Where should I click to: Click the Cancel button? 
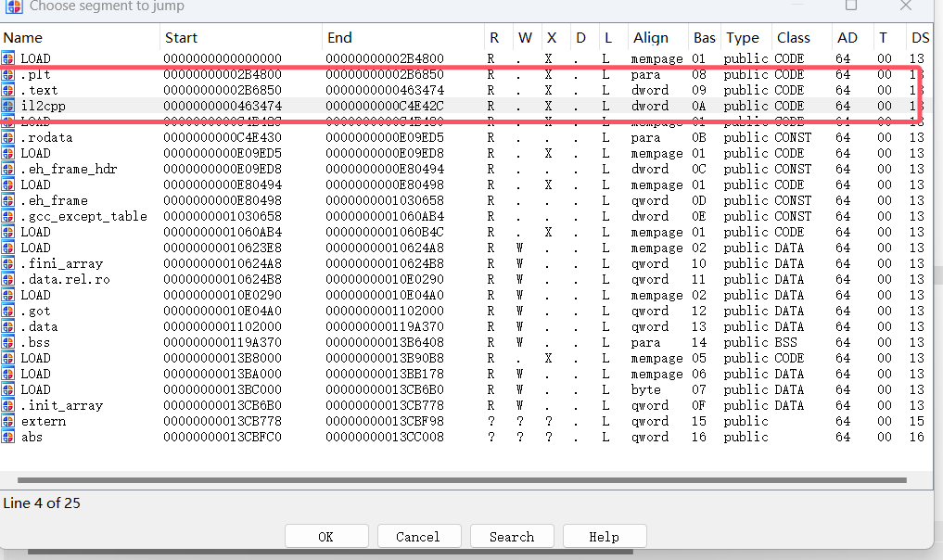(x=419, y=537)
